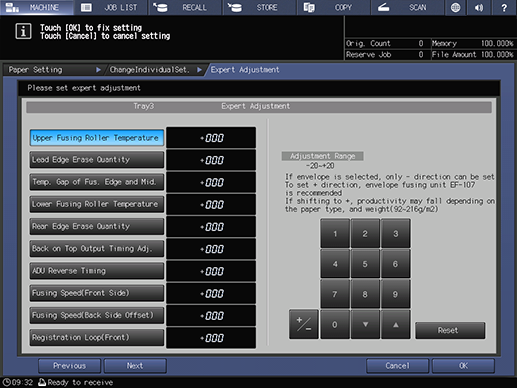Go back to Paper Setting breadcrumb
Image resolution: width=517 pixels, height=388 pixels.
coord(53,70)
